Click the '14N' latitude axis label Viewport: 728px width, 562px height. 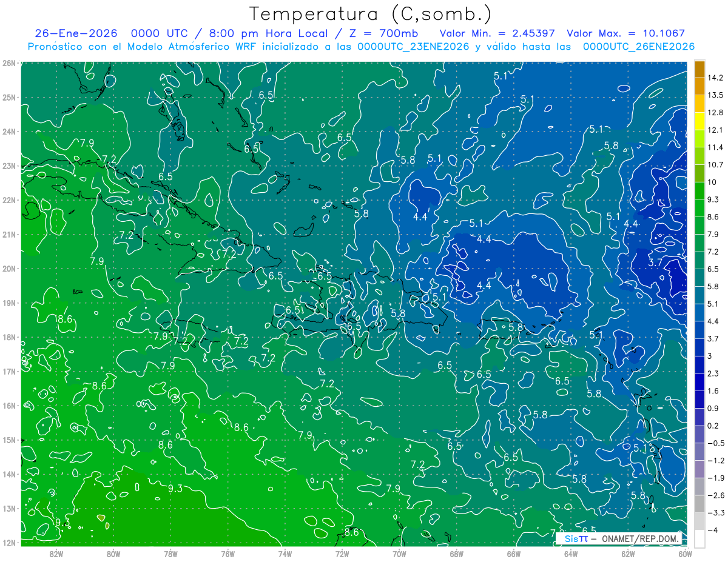[x=9, y=474]
